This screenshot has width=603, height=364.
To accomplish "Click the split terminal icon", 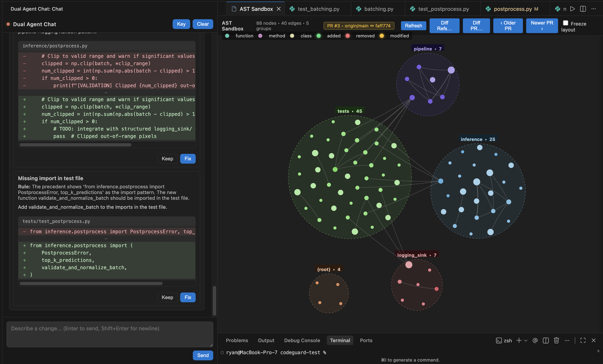I will pos(545,340).
